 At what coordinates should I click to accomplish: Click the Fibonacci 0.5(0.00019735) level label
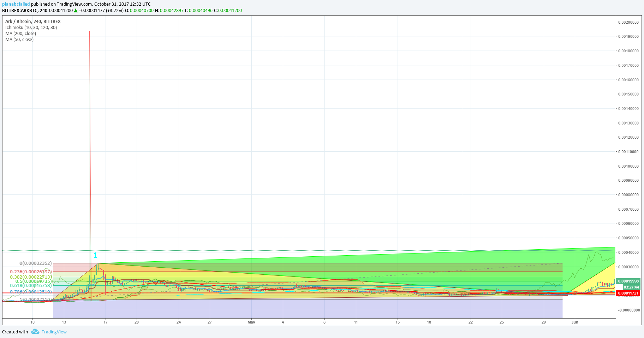(x=34, y=281)
